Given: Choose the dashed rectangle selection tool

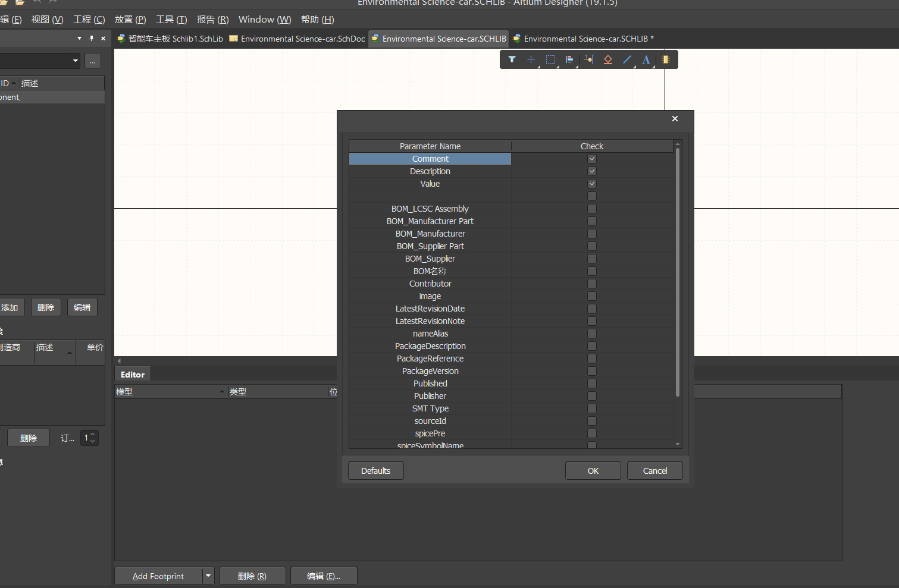Looking at the screenshot, I should click(550, 59).
